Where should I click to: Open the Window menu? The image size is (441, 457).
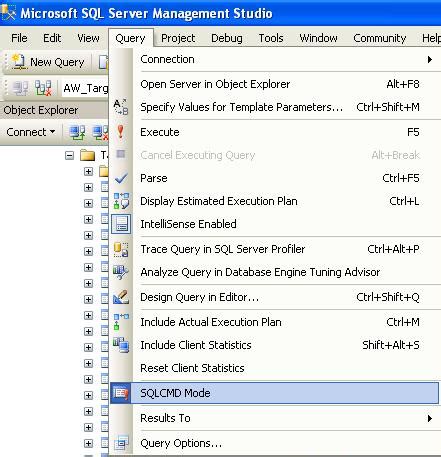click(318, 38)
